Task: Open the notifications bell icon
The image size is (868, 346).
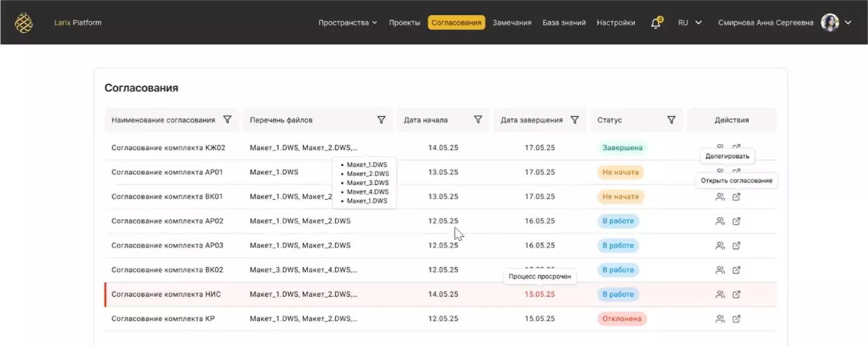Action: pyautogui.click(x=655, y=23)
